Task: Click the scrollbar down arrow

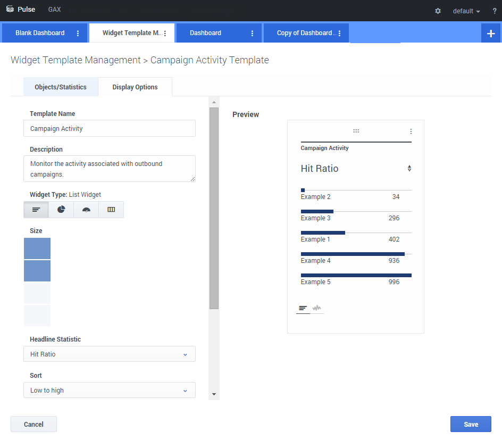Action: (214, 394)
